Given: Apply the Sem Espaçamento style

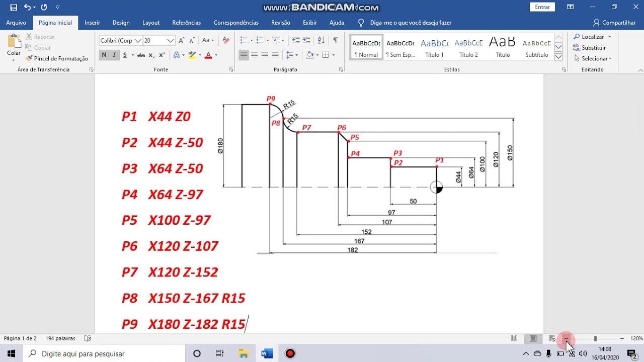Looking at the screenshot, I should 400,48.
